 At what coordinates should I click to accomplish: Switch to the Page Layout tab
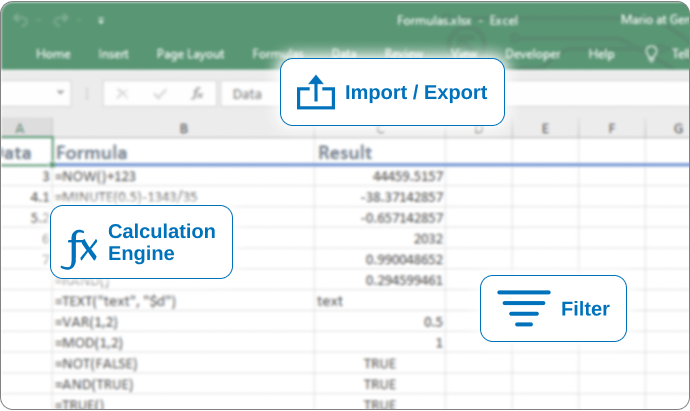190,54
